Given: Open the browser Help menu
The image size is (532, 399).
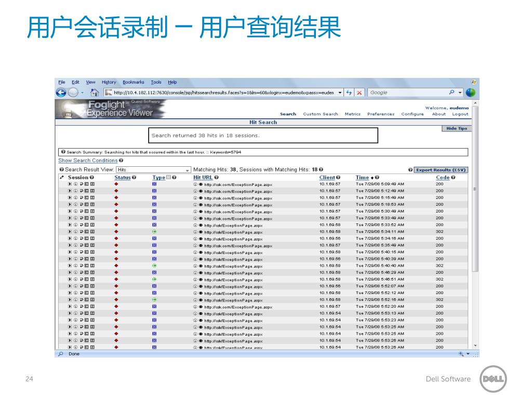Looking at the screenshot, I should click(x=172, y=82).
